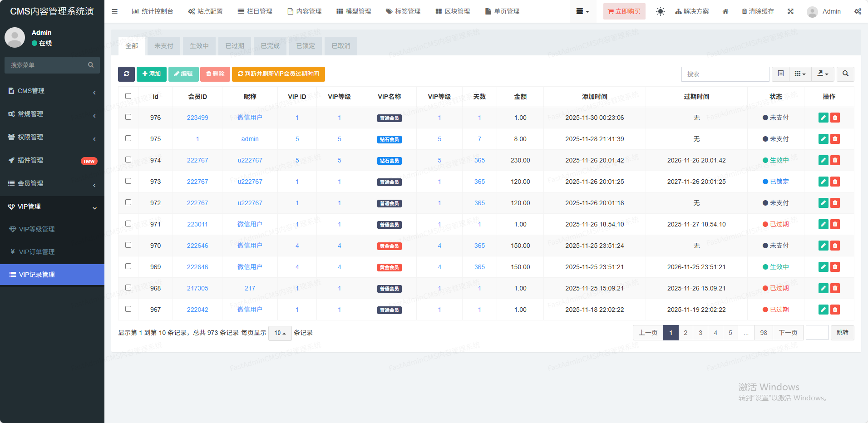The image size is (868, 423).
Task: Toggle the table card view icon
Action: (781, 74)
